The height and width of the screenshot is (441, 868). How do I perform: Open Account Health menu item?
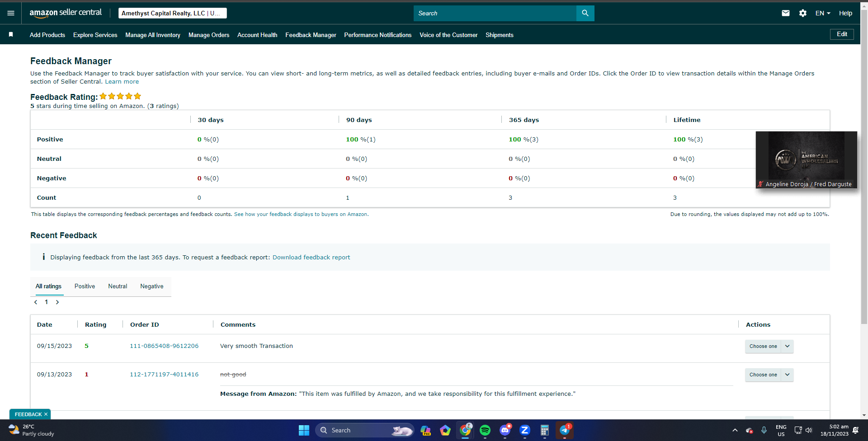tap(257, 35)
